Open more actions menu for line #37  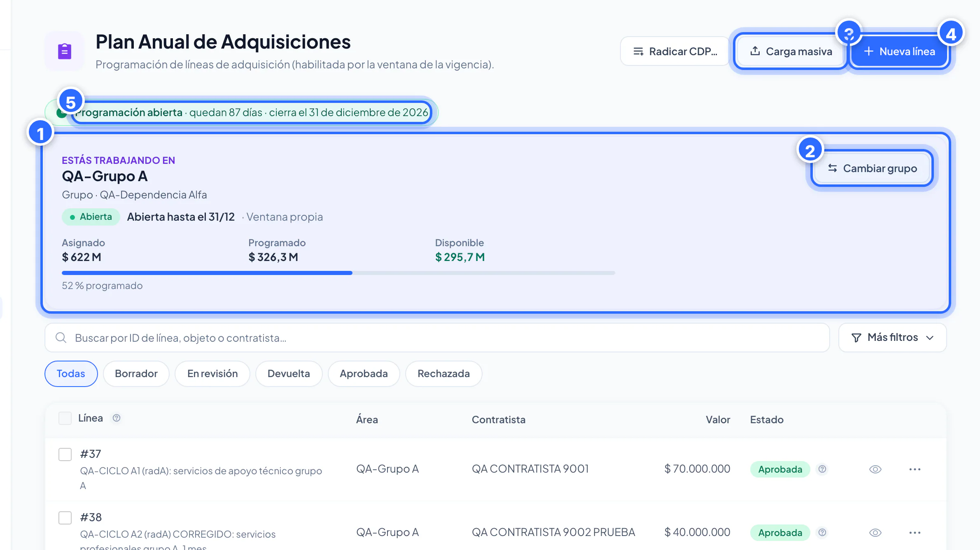[915, 469]
